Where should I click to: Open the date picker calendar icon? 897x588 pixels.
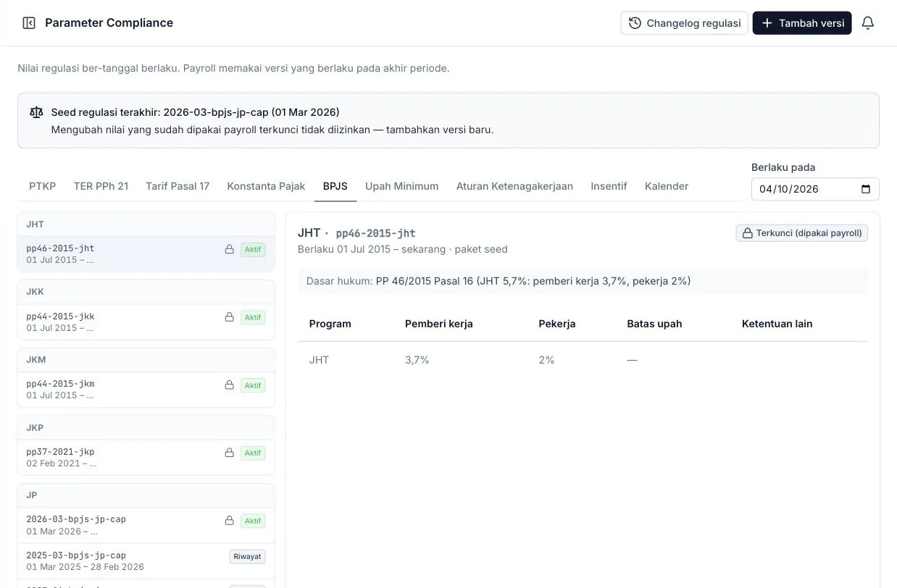[865, 189]
